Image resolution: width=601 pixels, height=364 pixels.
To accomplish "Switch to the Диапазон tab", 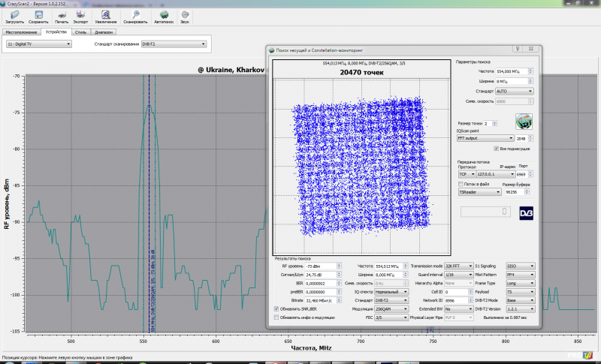I will (x=104, y=33).
